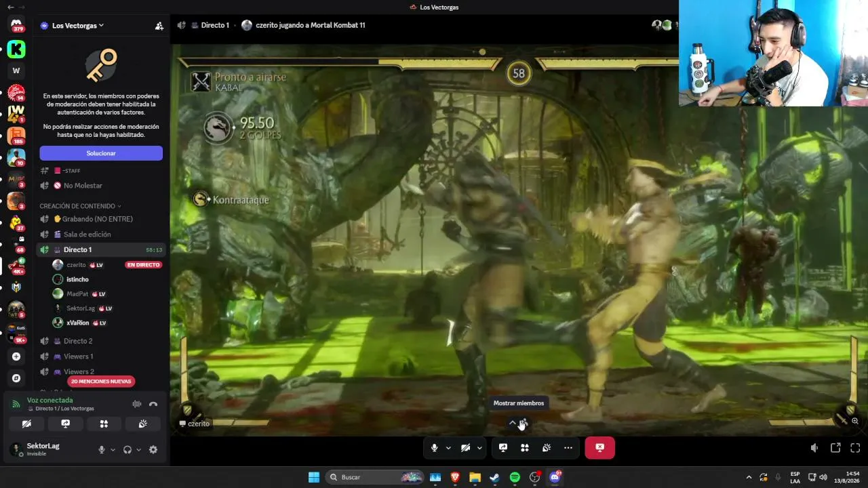Open microphone options arrow in control bar
This screenshot has height=488, width=868.
coord(448,448)
